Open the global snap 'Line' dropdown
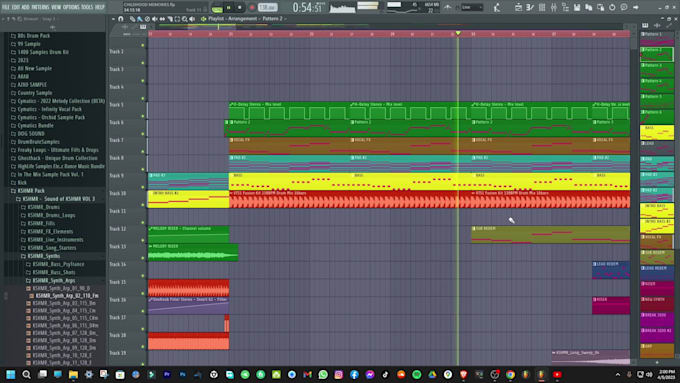Image resolution: width=680 pixels, height=383 pixels. pyautogui.click(x=472, y=7)
